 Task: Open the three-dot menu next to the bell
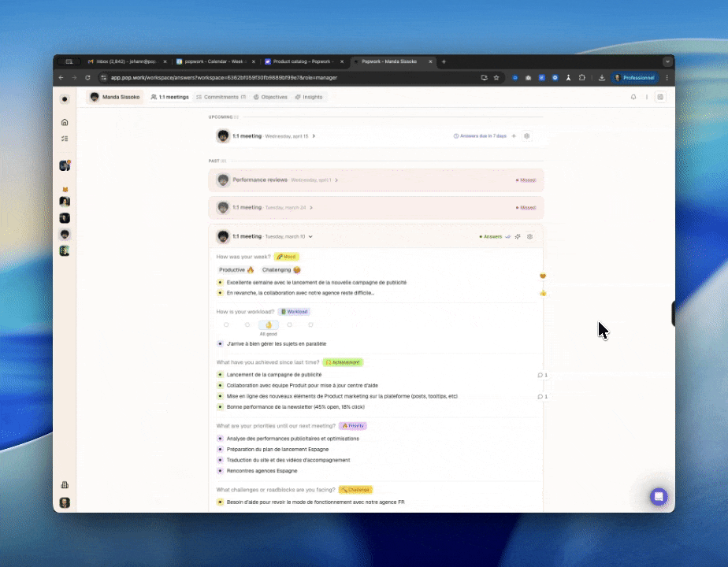[646, 97]
